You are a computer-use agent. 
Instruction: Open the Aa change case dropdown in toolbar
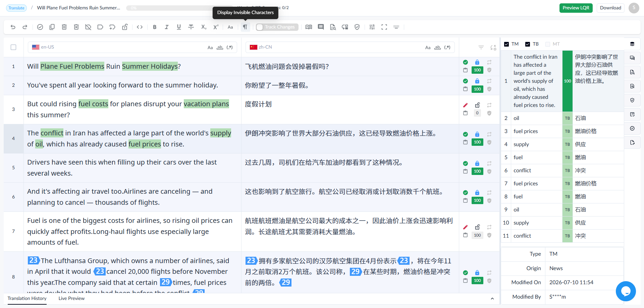(x=230, y=27)
